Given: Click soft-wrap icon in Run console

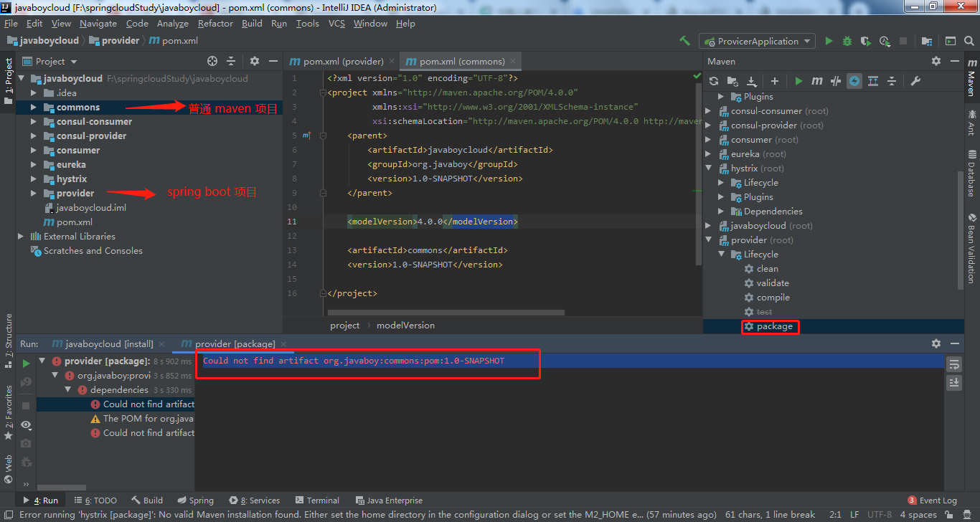Looking at the screenshot, I should 953,364.
